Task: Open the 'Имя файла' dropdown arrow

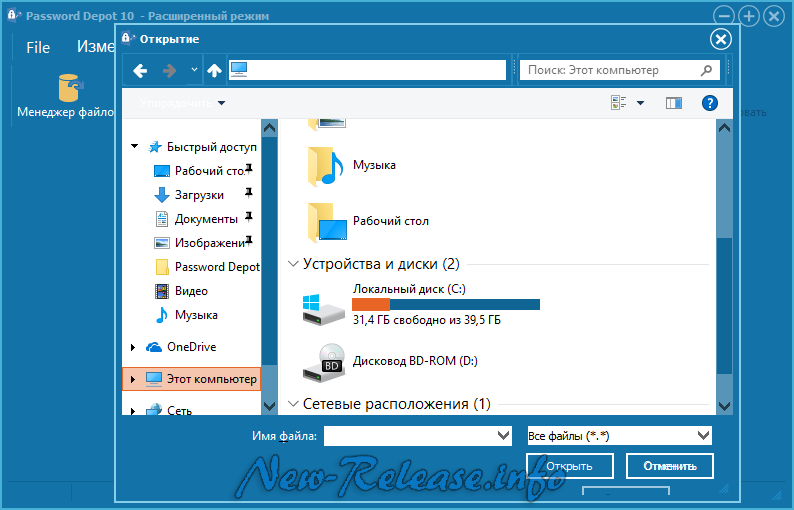Action: [503, 436]
